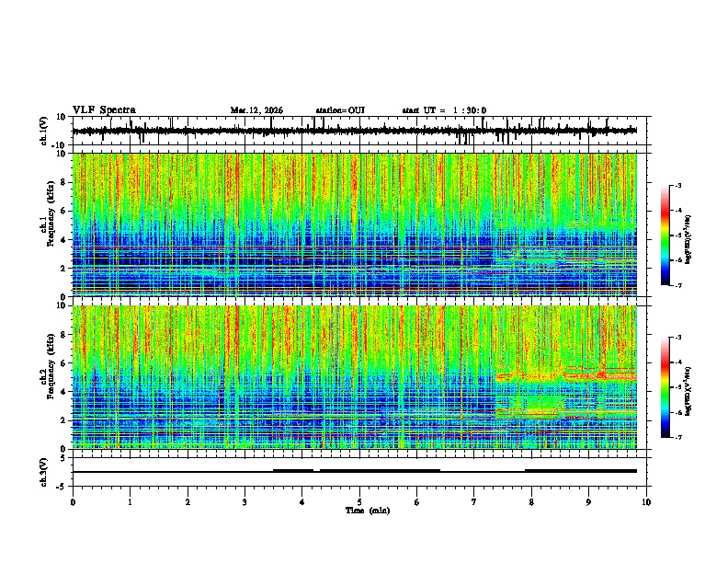Click the "5" tick of the ch.3(V) axis
Image resolution: width=728 pixels, height=563 pixels.
[64, 458]
